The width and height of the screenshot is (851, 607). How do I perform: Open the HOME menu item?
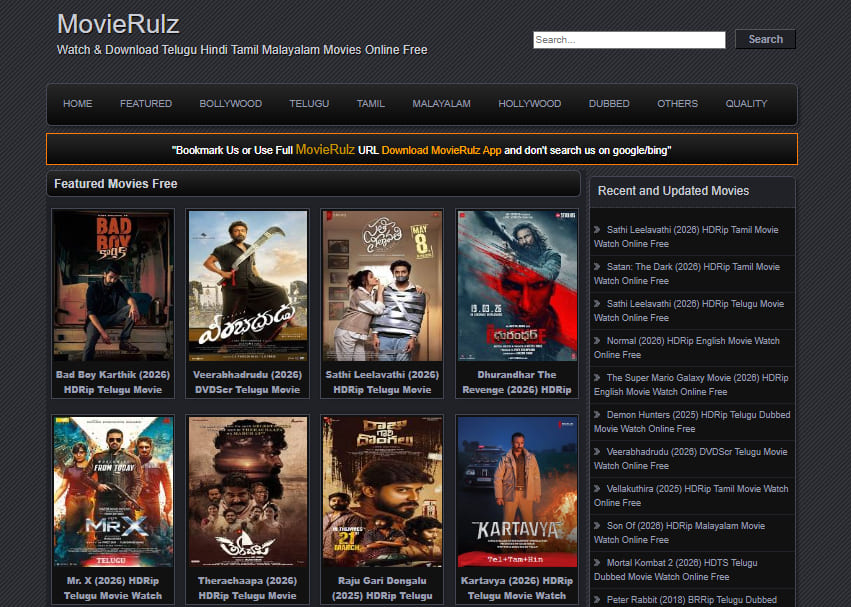click(78, 104)
